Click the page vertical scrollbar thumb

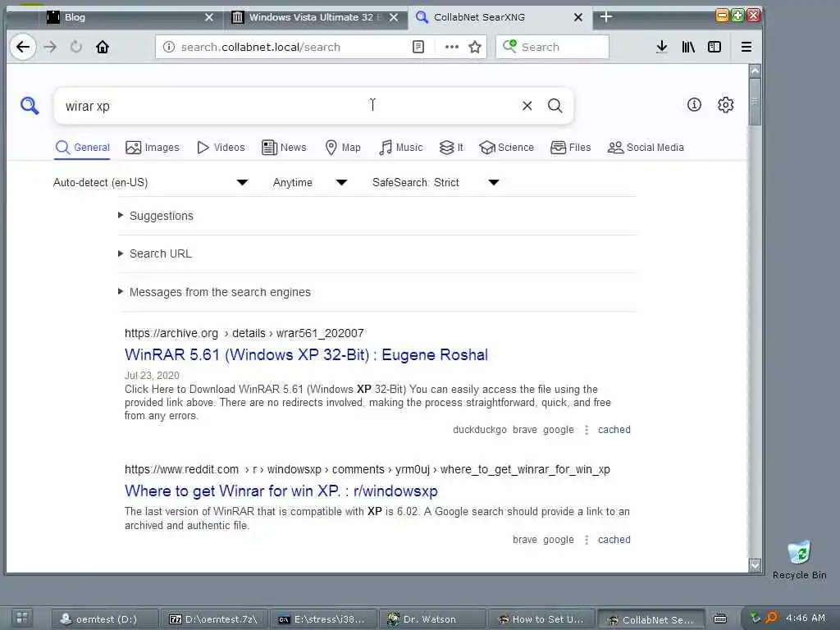(x=755, y=102)
